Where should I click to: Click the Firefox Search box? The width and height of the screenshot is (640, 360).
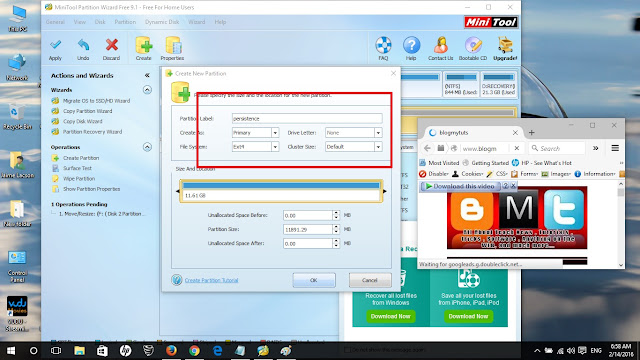(x=557, y=149)
